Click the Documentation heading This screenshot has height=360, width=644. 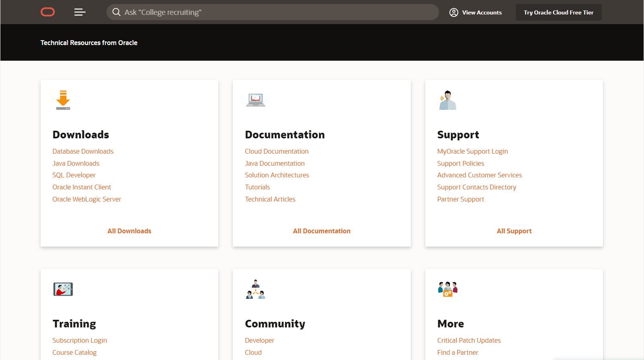[x=285, y=135]
